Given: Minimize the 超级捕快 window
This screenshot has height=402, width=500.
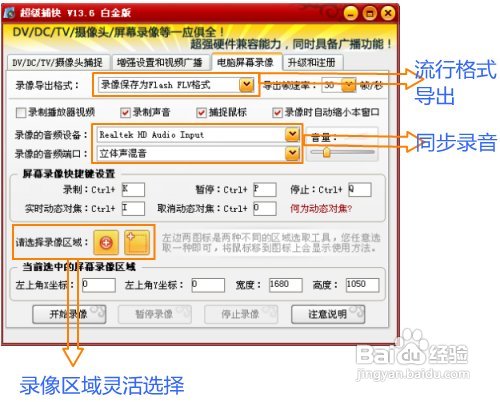Looking at the screenshot, I should point(350,13).
